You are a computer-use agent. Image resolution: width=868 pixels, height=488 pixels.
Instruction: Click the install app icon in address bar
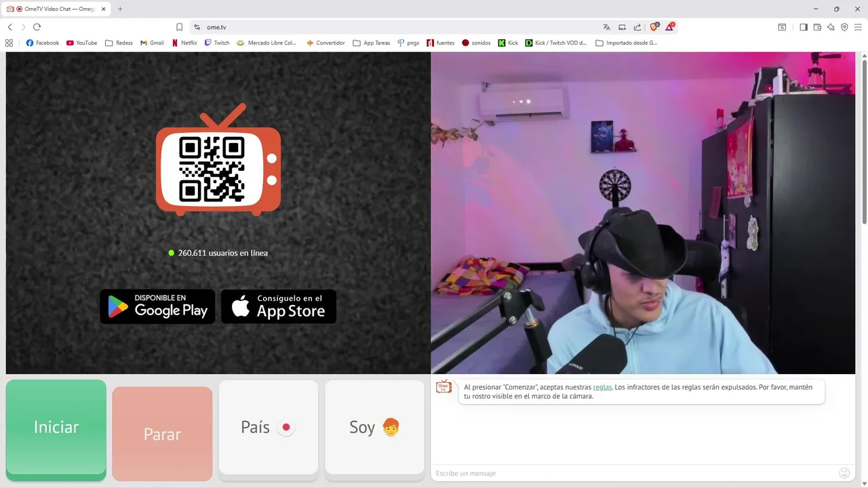622,27
